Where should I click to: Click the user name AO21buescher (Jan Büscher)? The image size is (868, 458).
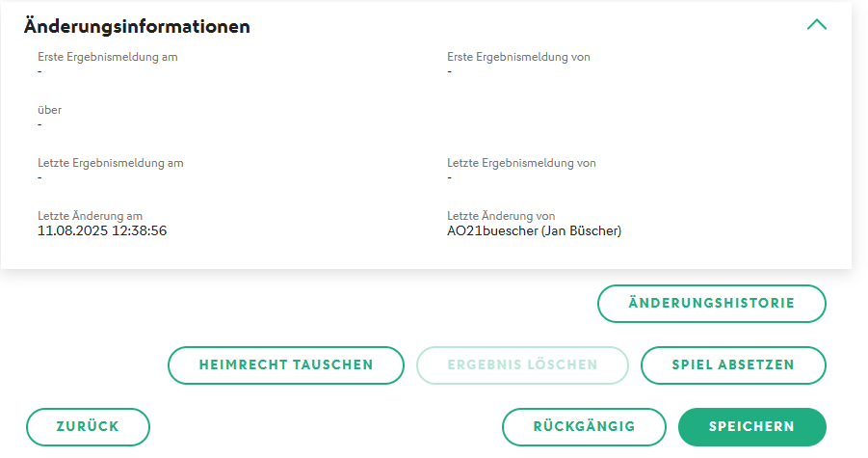(534, 230)
